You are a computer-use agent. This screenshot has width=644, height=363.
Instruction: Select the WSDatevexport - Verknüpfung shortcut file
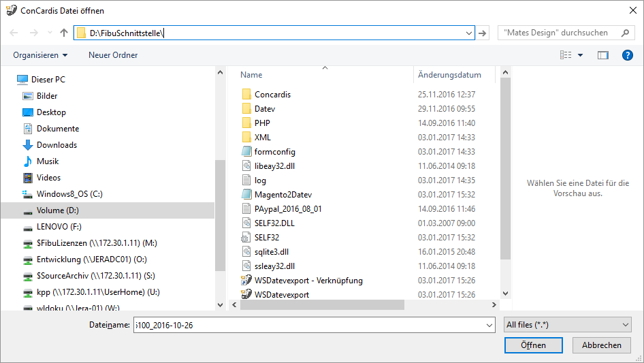(x=308, y=280)
